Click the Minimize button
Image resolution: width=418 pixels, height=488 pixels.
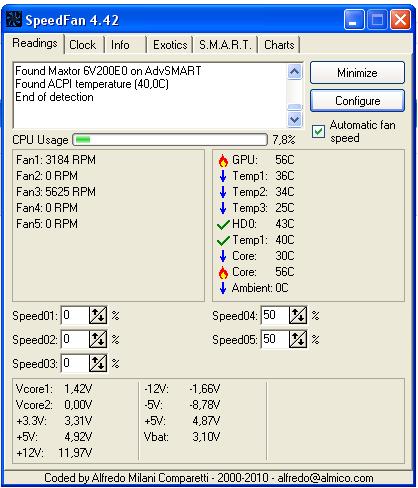(357, 72)
